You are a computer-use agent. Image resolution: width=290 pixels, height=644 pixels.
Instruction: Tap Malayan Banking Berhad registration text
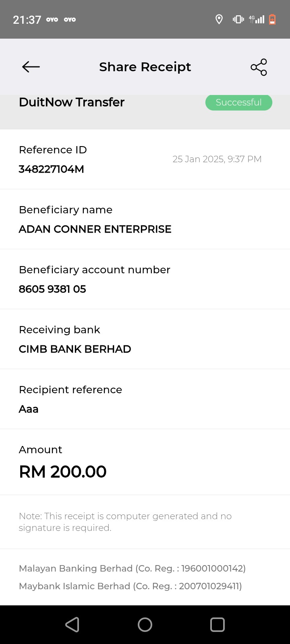tap(132, 568)
